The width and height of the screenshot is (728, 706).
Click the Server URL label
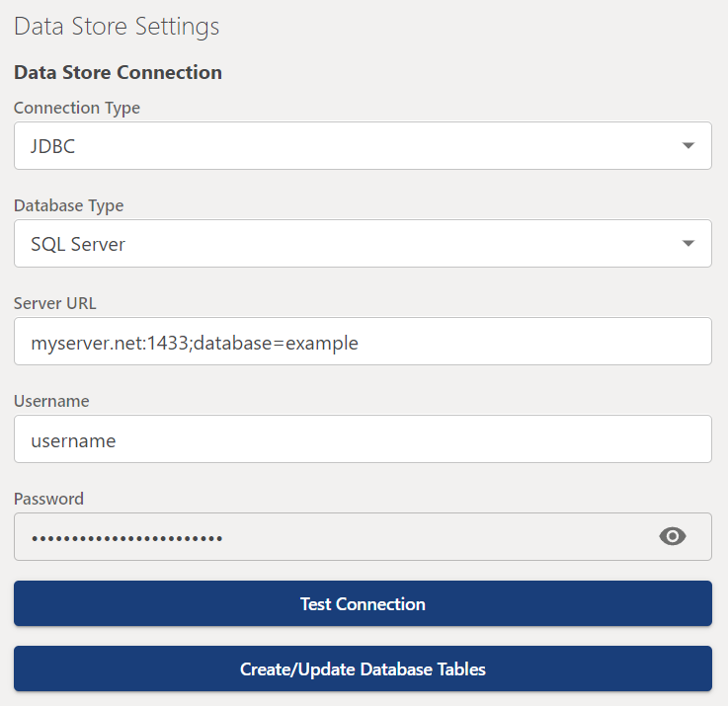click(54, 303)
